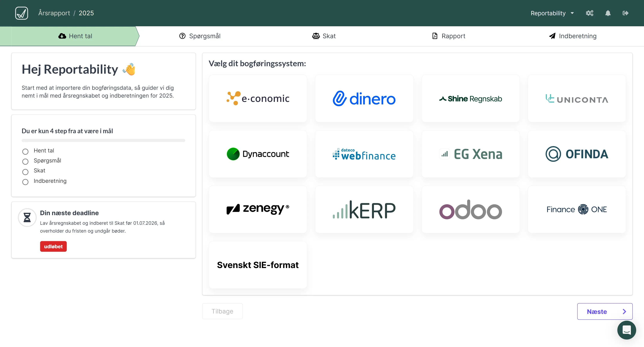Open notifications bell

[x=608, y=13]
